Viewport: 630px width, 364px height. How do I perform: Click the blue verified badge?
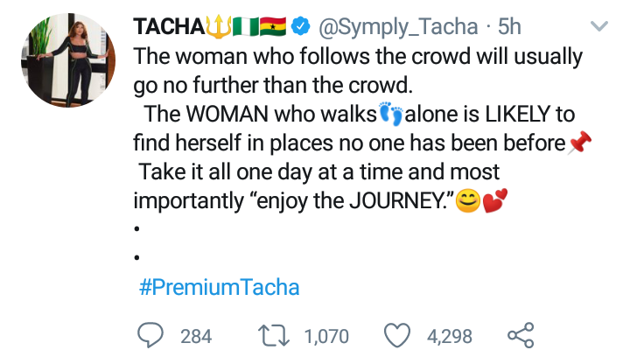tap(300, 26)
